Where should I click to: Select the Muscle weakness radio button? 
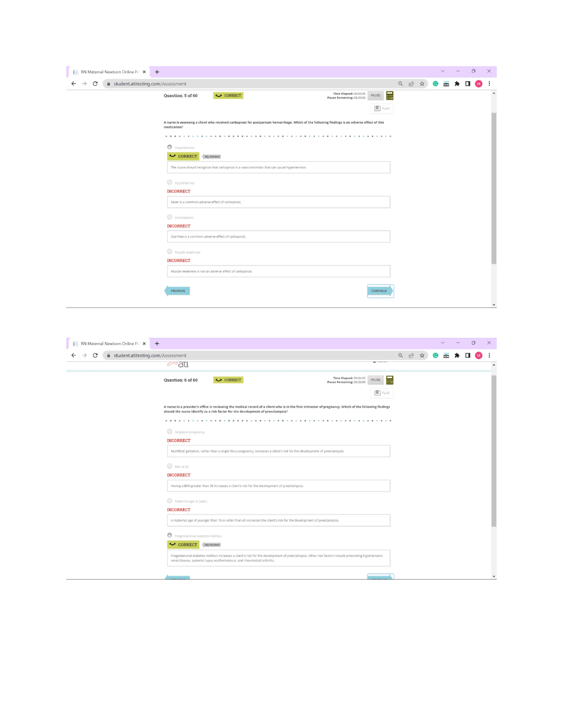click(x=170, y=252)
